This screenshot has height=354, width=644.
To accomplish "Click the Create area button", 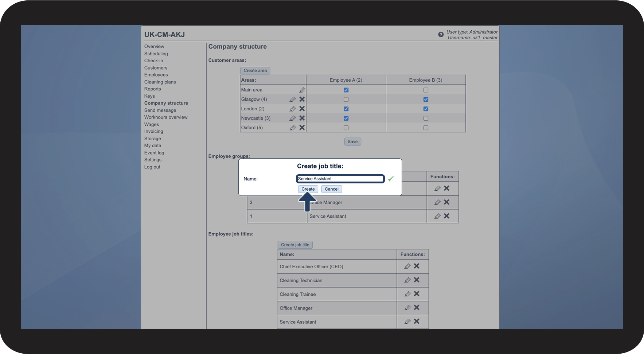I will 255,71.
